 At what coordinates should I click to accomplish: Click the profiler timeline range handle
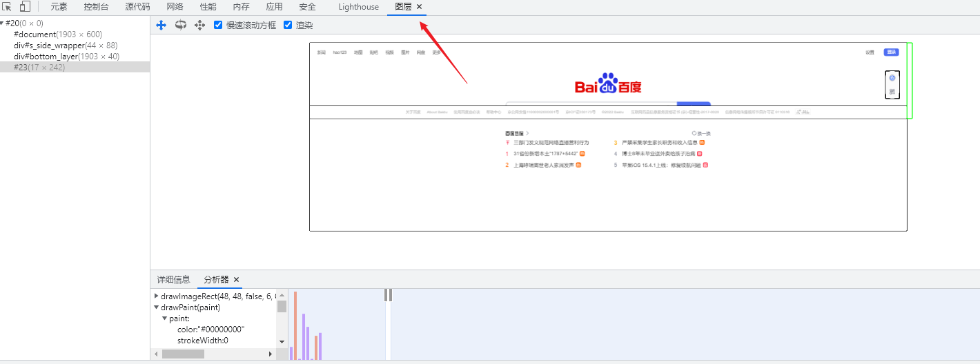389,295
